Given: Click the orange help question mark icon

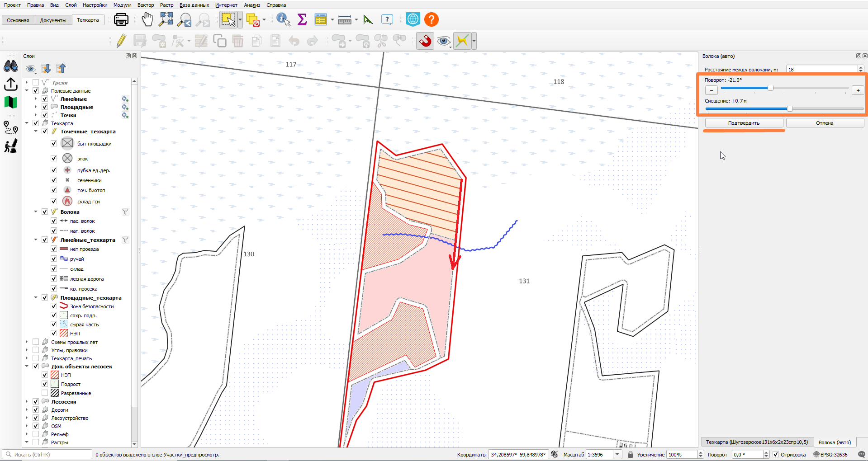Looking at the screenshot, I should click(432, 19).
